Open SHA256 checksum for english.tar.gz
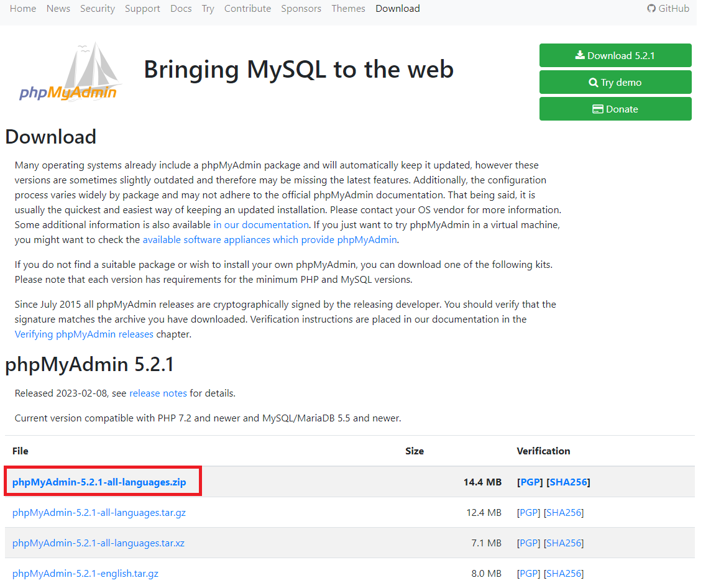This screenshot has width=716, height=588. (x=564, y=573)
